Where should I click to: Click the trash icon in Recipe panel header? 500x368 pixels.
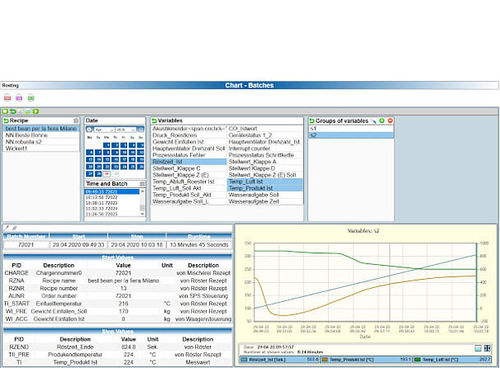click(x=76, y=120)
